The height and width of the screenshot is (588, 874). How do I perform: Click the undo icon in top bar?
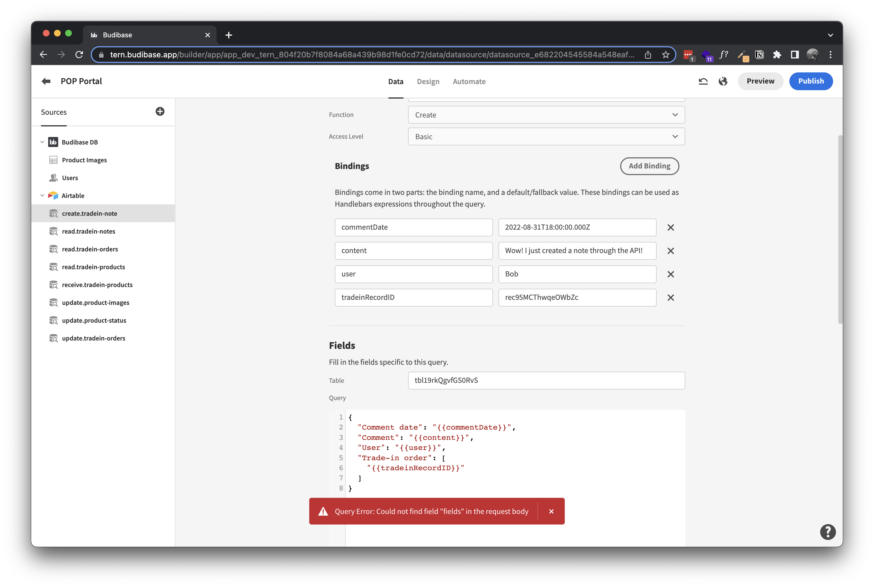(703, 81)
